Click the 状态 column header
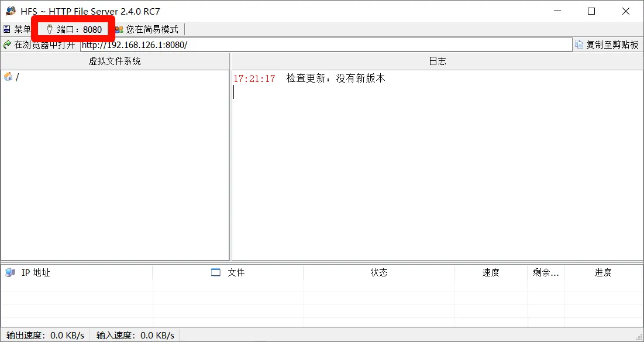Image resolution: width=644 pixels, height=342 pixels. tap(379, 272)
